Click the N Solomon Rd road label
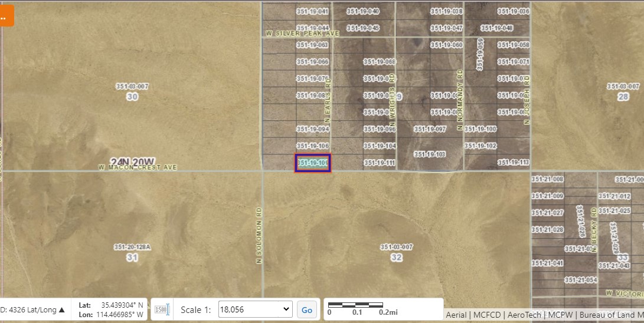This screenshot has height=323, width=644. [x=259, y=235]
